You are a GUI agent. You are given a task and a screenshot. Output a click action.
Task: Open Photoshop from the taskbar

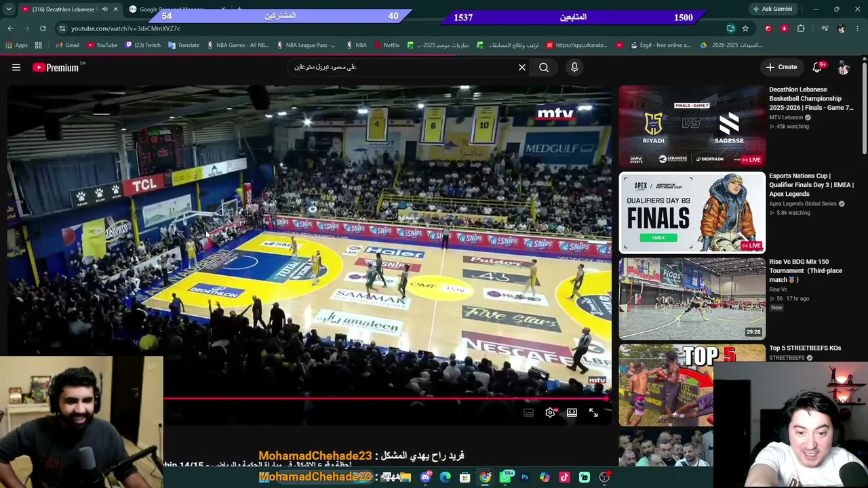[x=525, y=477]
